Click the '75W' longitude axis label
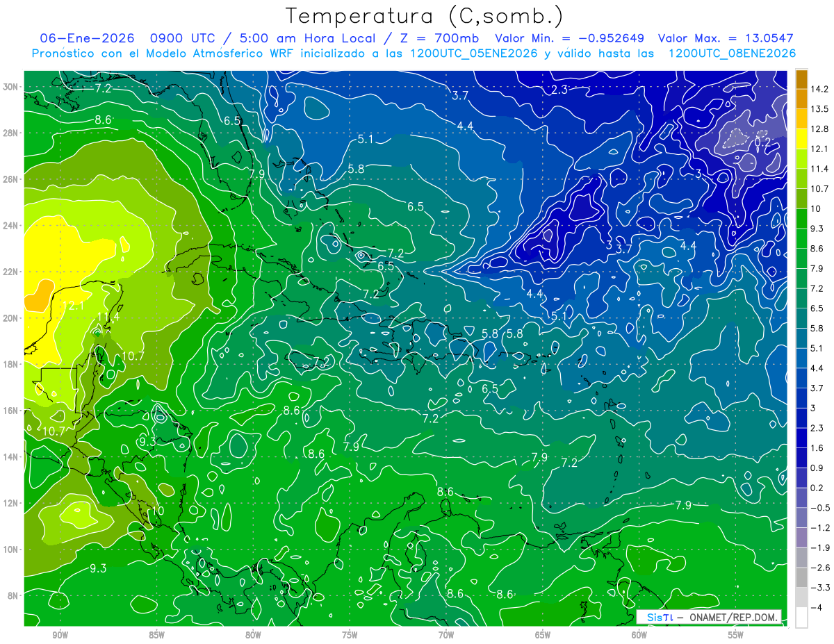Viewport: 834px width, 644px height. pyautogui.click(x=350, y=635)
